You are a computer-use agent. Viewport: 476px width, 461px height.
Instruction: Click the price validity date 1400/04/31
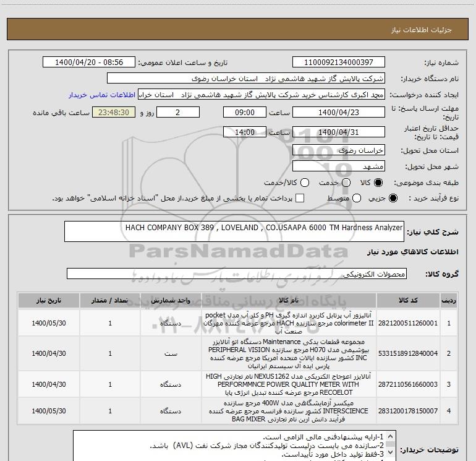point(339,132)
